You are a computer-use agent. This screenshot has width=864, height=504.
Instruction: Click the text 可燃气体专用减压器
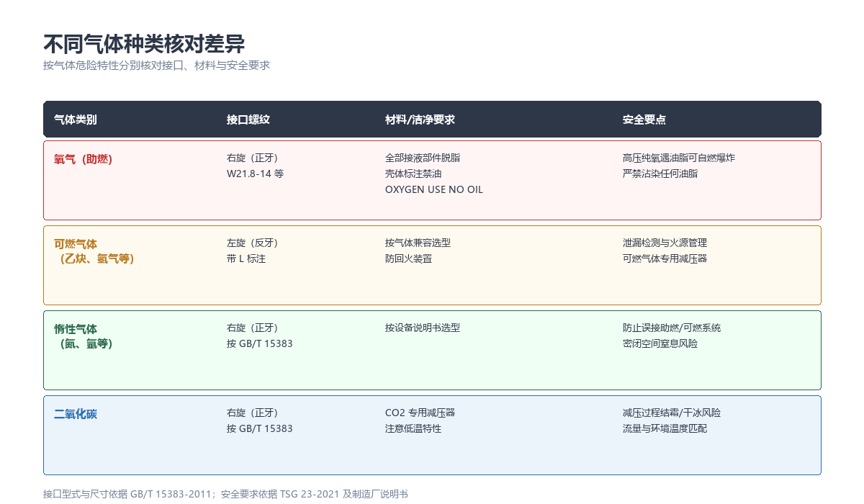[665, 258]
